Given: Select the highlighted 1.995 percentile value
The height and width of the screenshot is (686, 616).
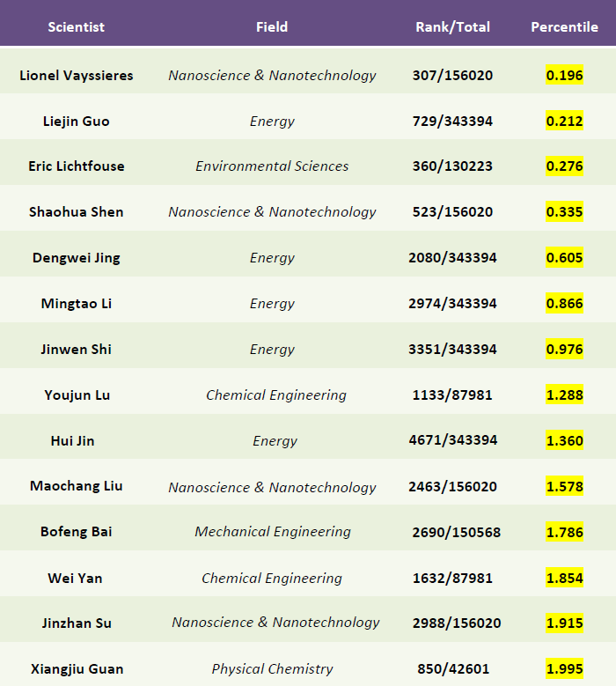Looking at the screenshot, I should pyautogui.click(x=564, y=669).
